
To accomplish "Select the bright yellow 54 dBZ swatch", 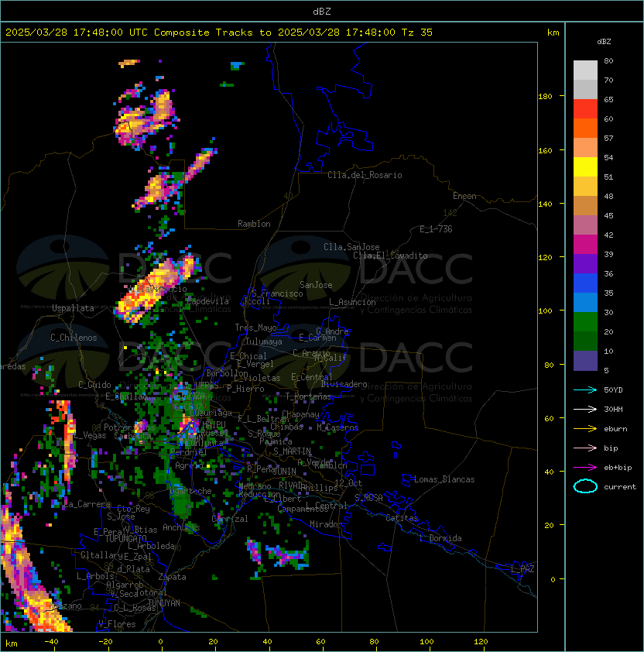I will (x=585, y=167).
